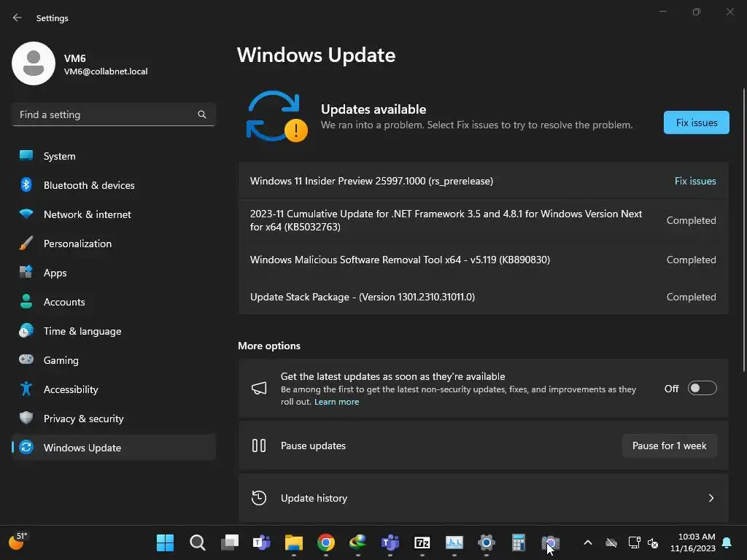Click the Windows 11 Insider Preview 25997.1000 entry
The width and height of the screenshot is (747, 560).
(484, 181)
